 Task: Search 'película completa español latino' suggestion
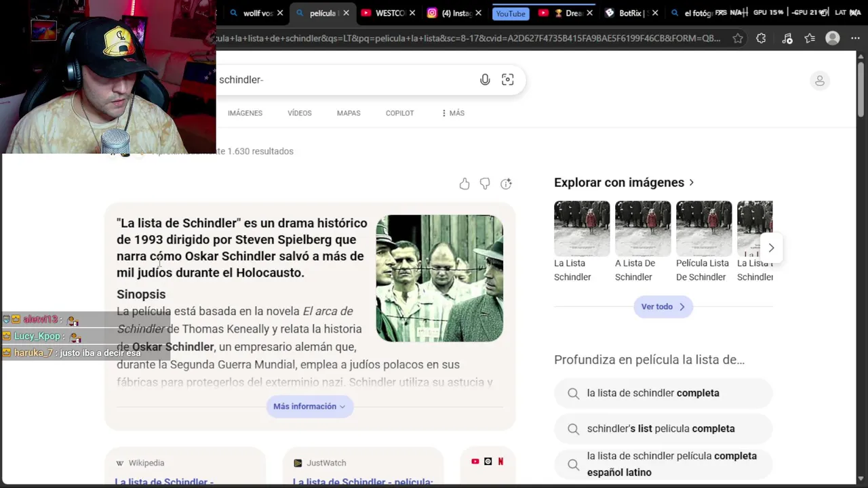point(663,464)
